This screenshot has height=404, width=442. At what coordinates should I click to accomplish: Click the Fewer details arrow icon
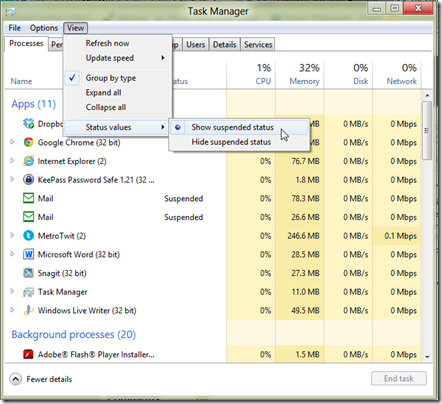15,379
